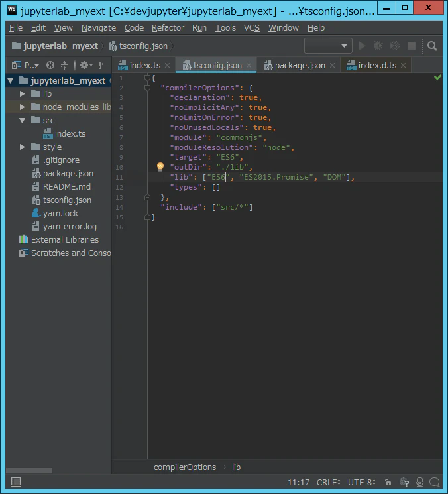Open the Tools menu
The image size is (448, 494).
tap(225, 28)
